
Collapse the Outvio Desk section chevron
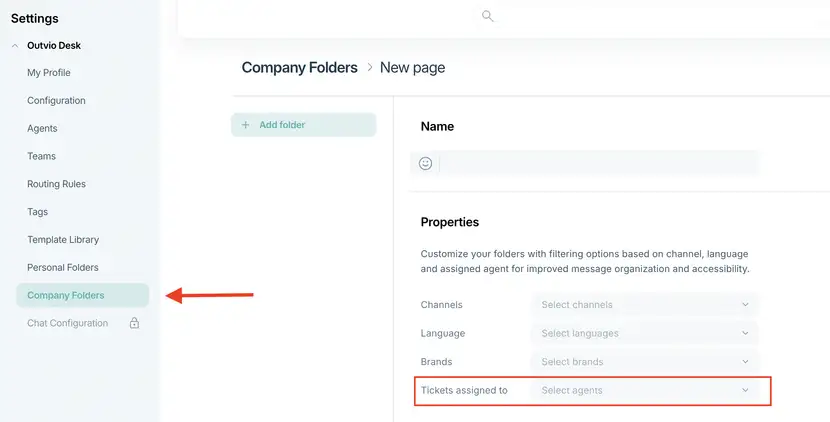click(x=15, y=46)
